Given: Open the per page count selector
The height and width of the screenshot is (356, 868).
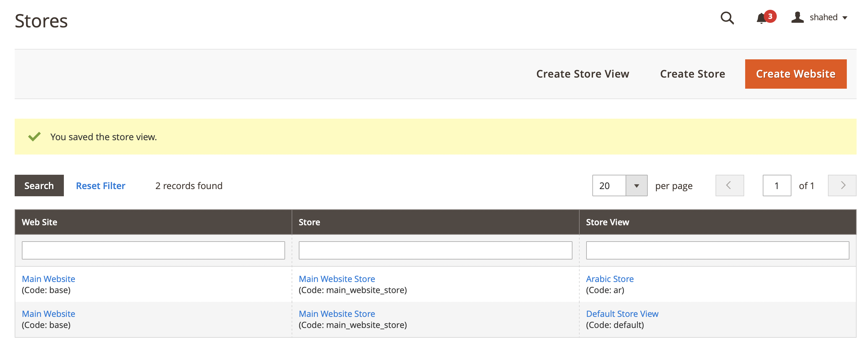Looking at the screenshot, I should (637, 185).
